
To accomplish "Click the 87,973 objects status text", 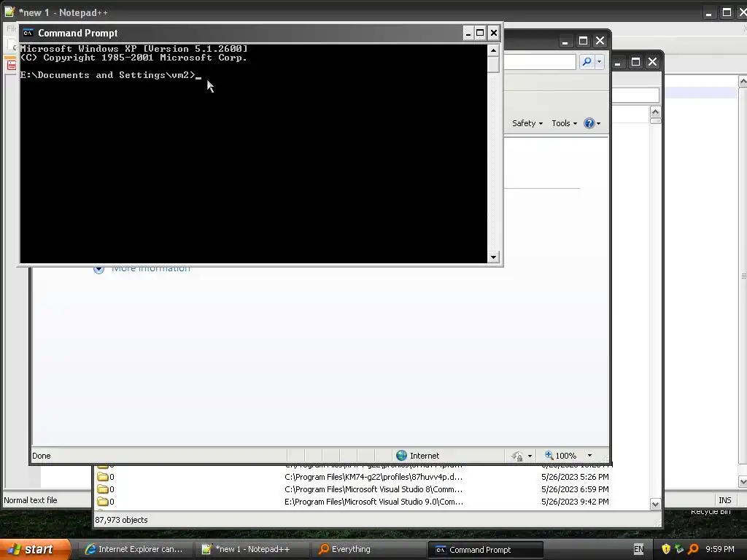I will coord(122,520).
